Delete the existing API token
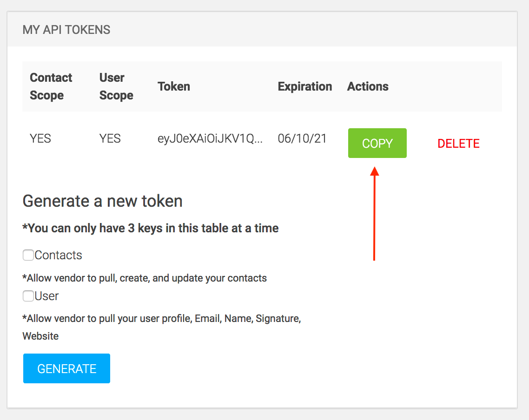The image size is (529, 420). click(x=458, y=144)
